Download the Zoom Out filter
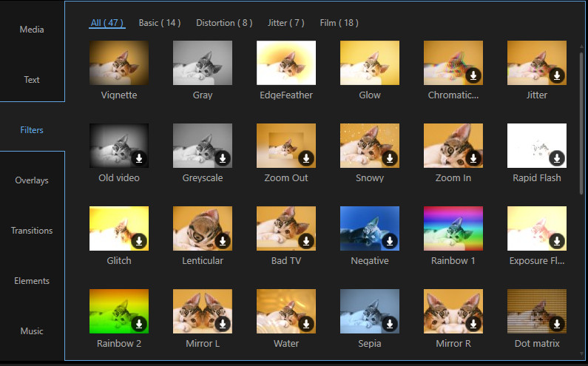Image resolution: width=588 pixels, height=366 pixels. coord(306,159)
